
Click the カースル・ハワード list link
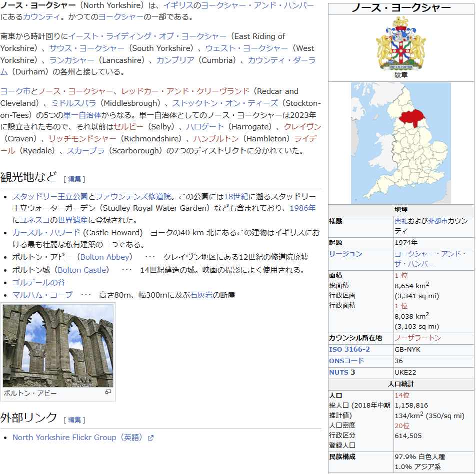46,232
